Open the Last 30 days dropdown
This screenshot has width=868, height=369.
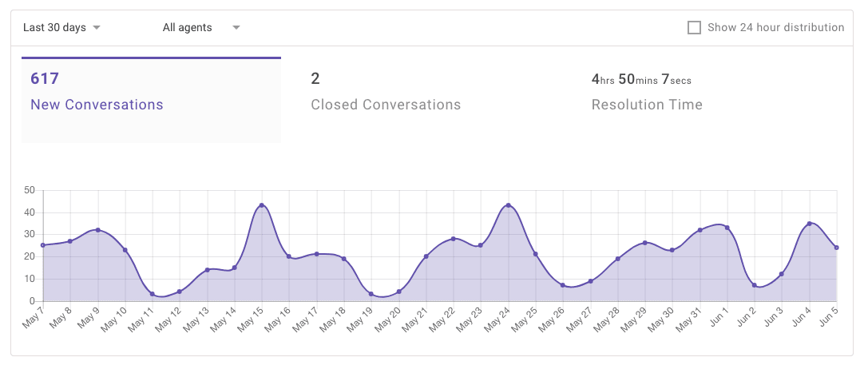[x=61, y=28]
